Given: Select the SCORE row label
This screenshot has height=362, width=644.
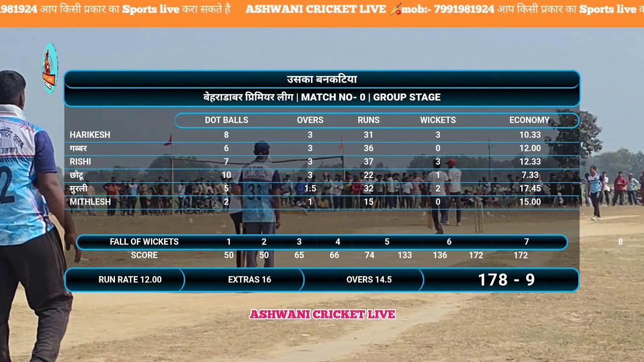Looking at the screenshot, I should click(x=144, y=255).
